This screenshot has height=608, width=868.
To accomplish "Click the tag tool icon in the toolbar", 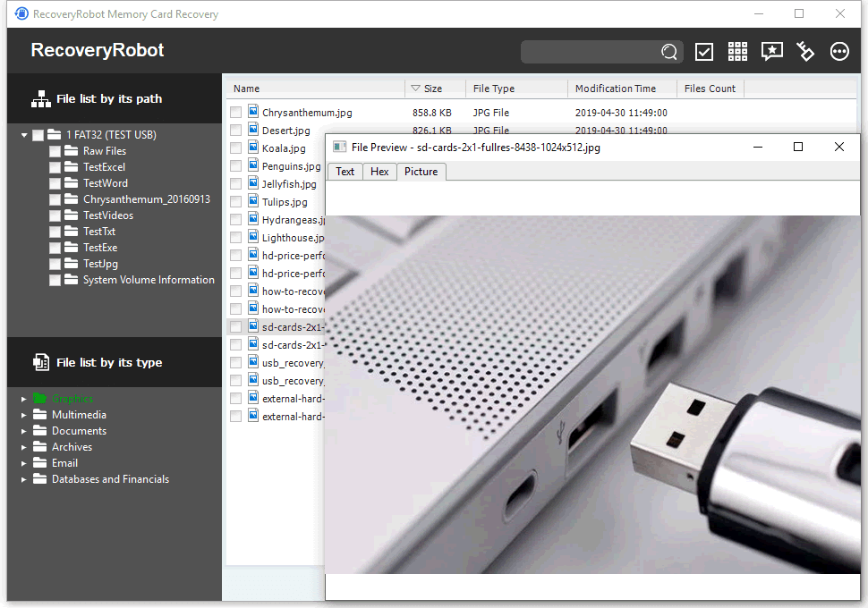I will coord(805,52).
